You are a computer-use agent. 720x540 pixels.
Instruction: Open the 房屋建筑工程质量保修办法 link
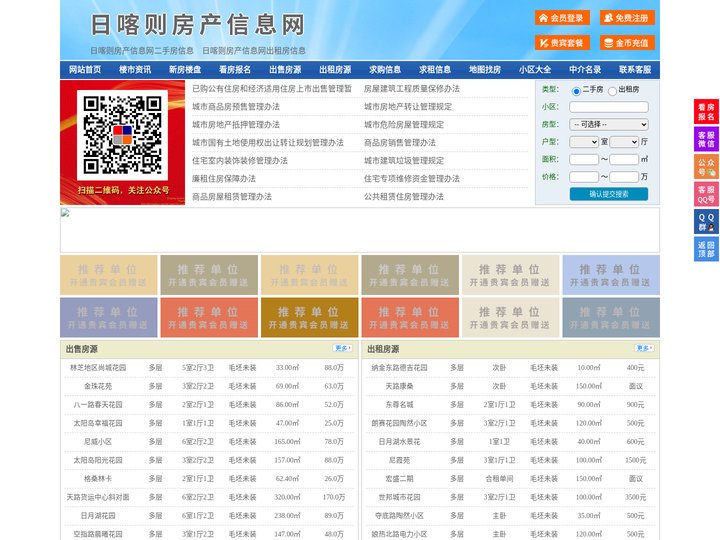[412, 89]
